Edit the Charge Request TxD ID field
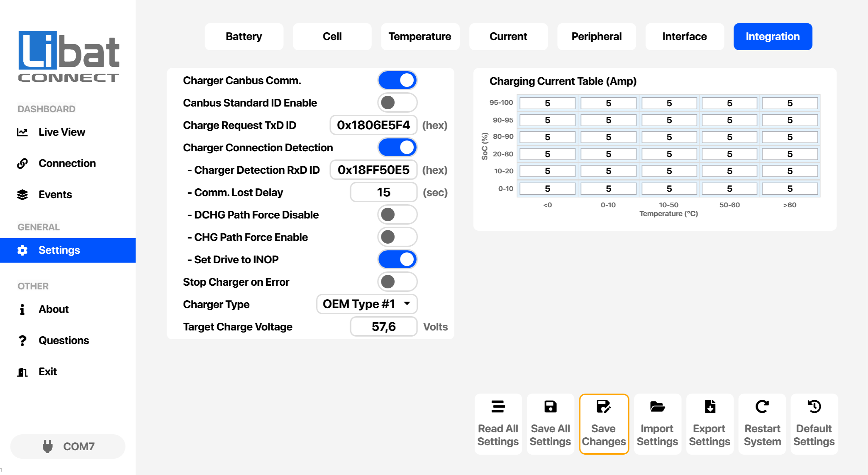868x475 pixels. point(374,125)
